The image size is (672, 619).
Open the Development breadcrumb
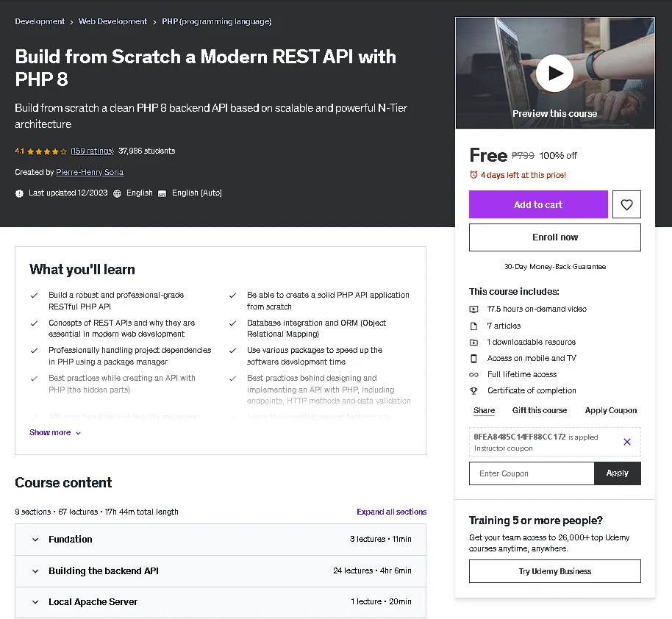click(x=40, y=21)
